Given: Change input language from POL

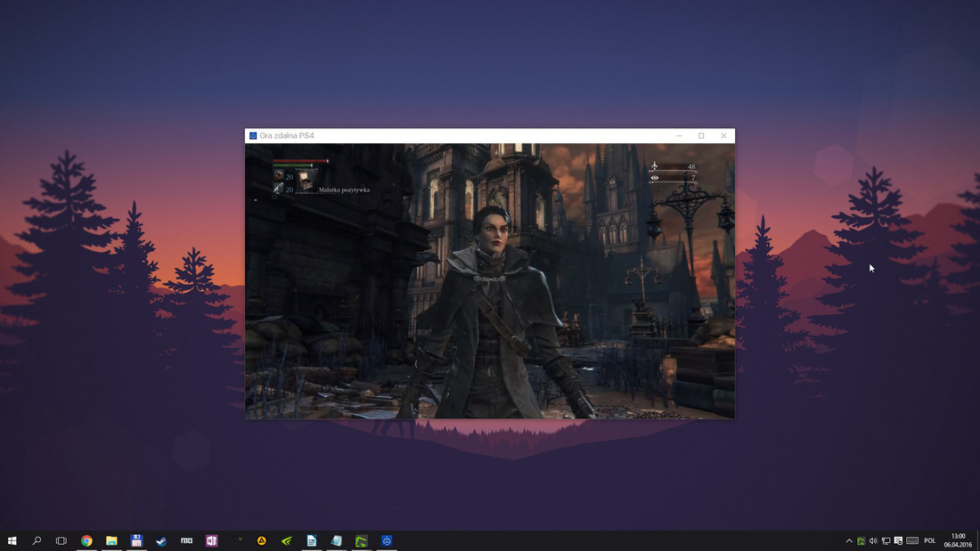Looking at the screenshot, I should point(930,541).
